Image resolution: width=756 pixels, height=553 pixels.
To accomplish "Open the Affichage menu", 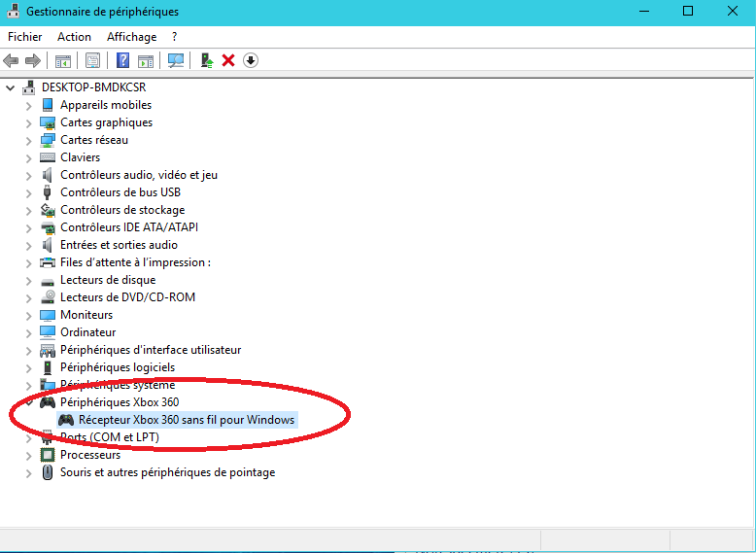I will click(x=131, y=37).
